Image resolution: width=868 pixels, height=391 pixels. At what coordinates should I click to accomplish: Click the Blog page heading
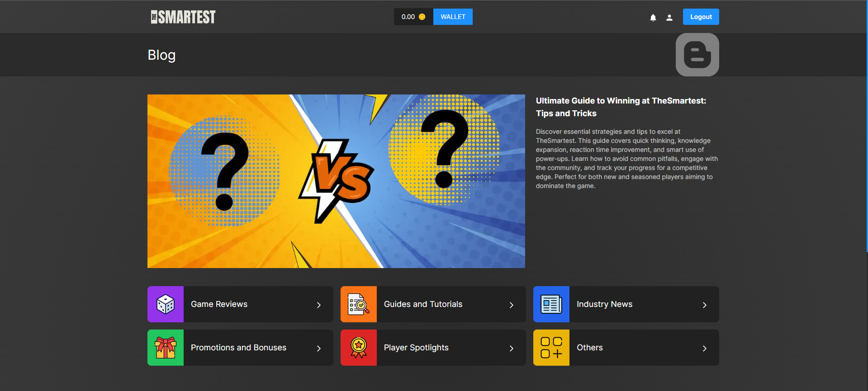[161, 55]
